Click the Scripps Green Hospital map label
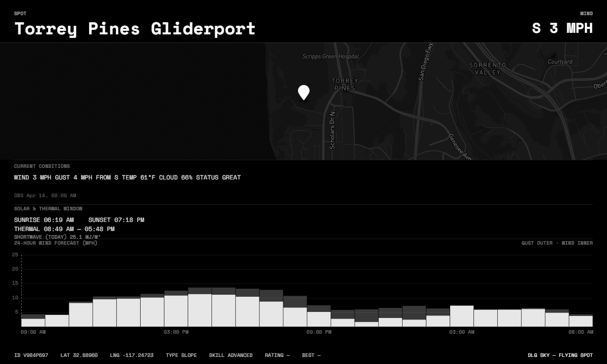The width and height of the screenshot is (607, 364). pyautogui.click(x=330, y=57)
